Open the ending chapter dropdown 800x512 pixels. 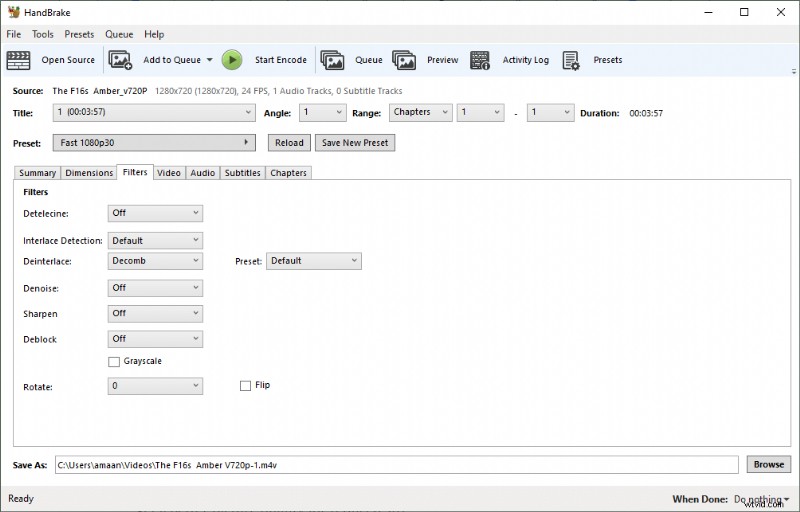point(551,113)
